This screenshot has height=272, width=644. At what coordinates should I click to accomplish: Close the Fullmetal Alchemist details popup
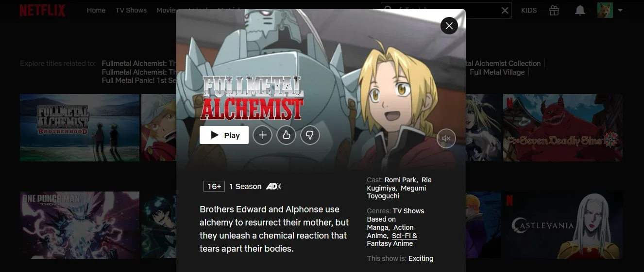[x=449, y=25]
